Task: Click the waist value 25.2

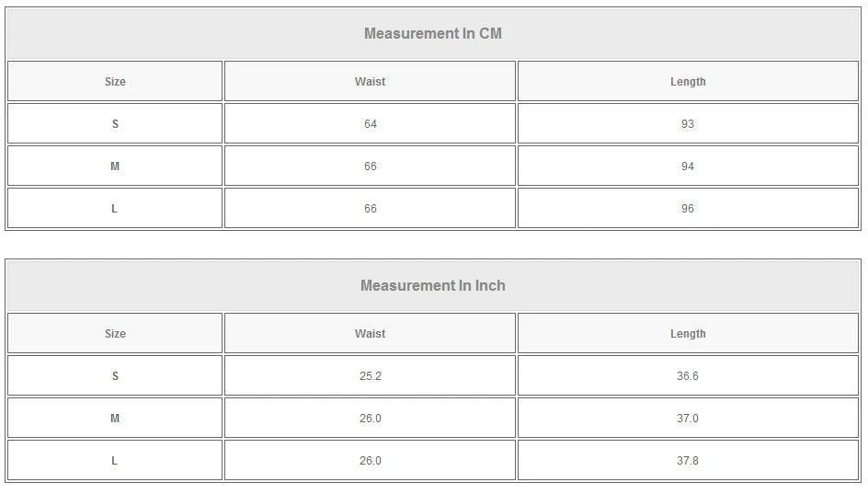Action: [x=370, y=376]
